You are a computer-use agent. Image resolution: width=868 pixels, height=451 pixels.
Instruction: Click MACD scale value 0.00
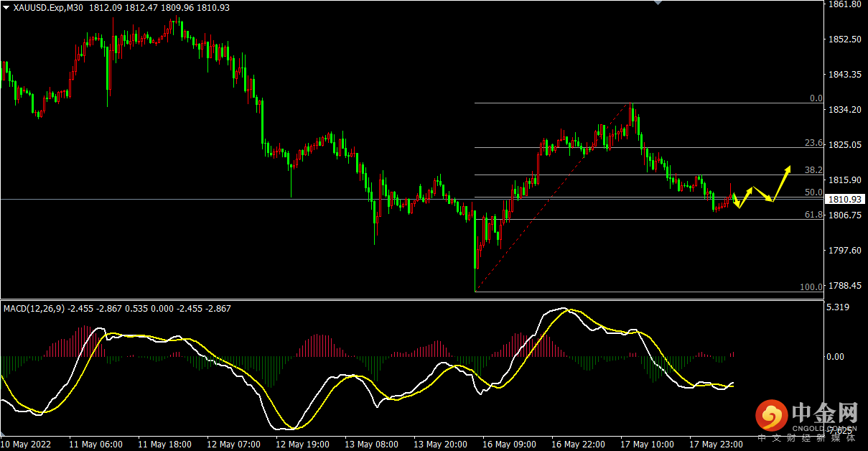[837, 357]
